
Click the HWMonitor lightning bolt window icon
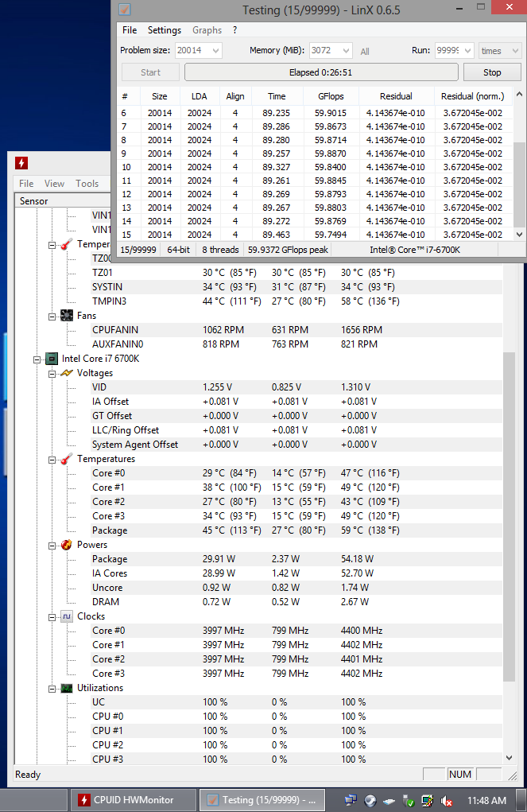click(x=21, y=163)
